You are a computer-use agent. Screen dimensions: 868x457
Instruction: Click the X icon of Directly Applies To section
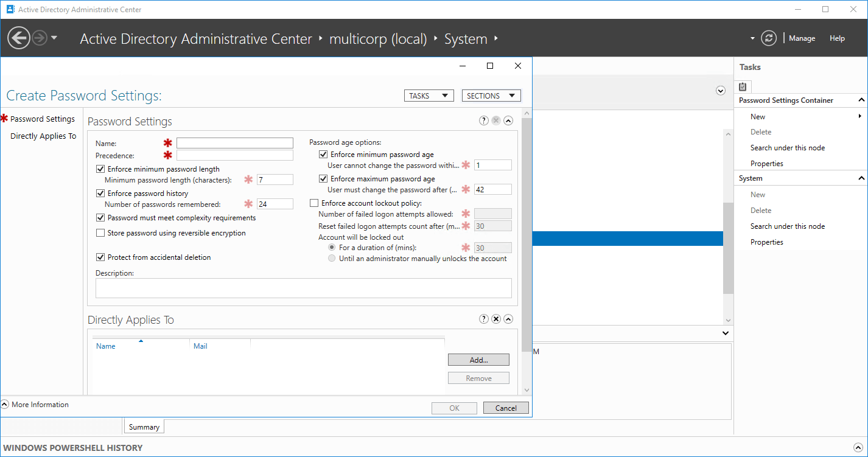click(x=496, y=319)
